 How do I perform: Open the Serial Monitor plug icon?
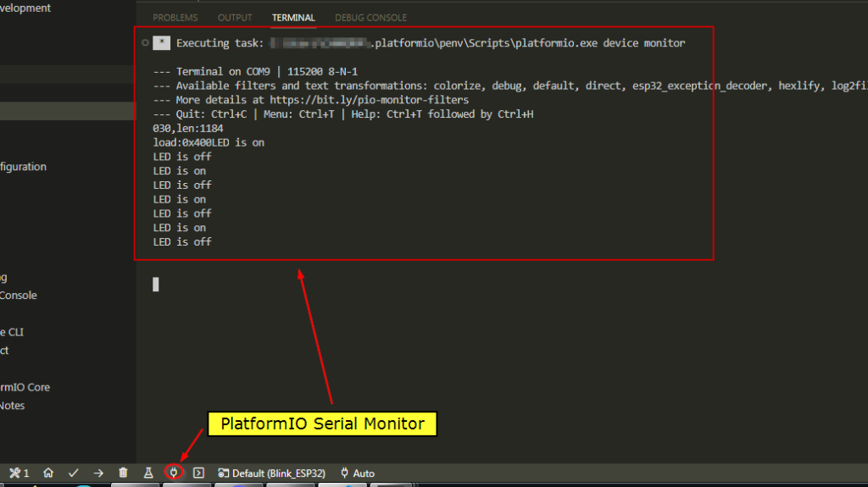click(x=174, y=473)
